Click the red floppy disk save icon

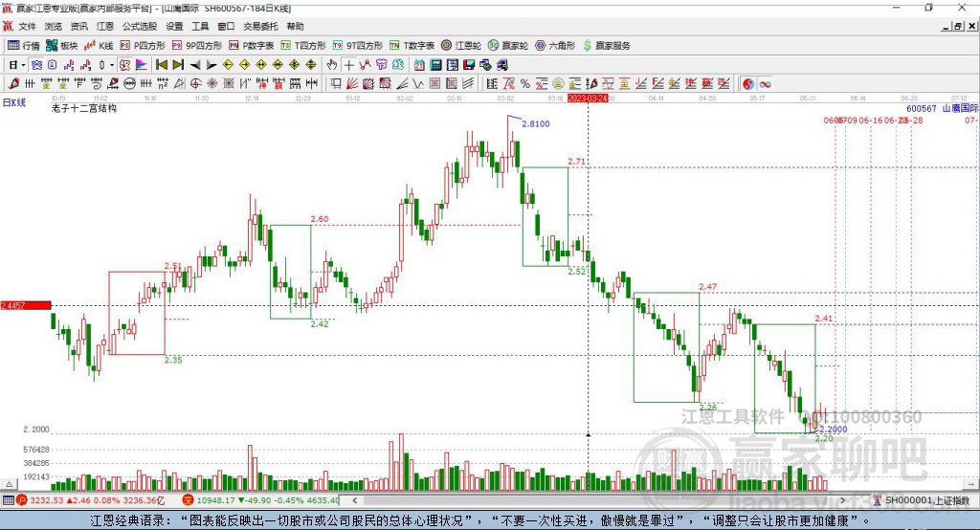469,64
